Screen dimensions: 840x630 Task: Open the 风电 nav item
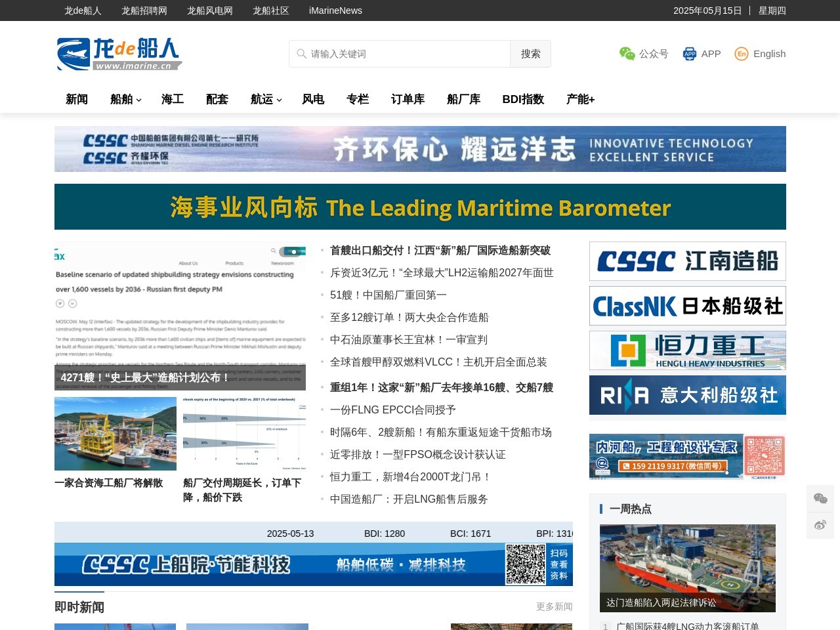pyautogui.click(x=313, y=99)
